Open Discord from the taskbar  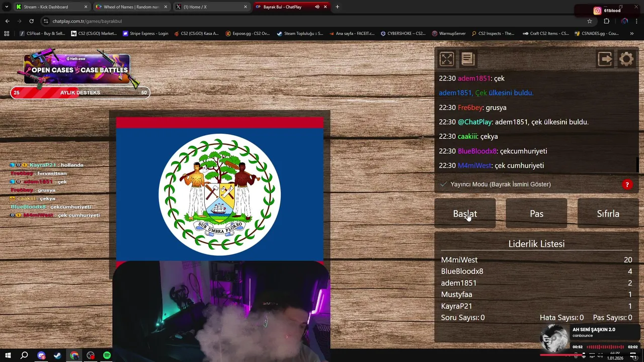tap(41, 355)
